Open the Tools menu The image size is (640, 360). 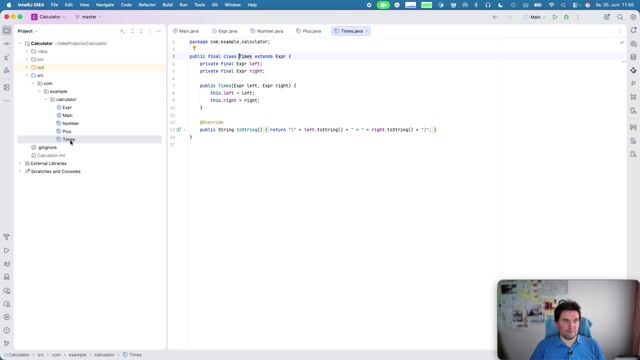click(200, 5)
